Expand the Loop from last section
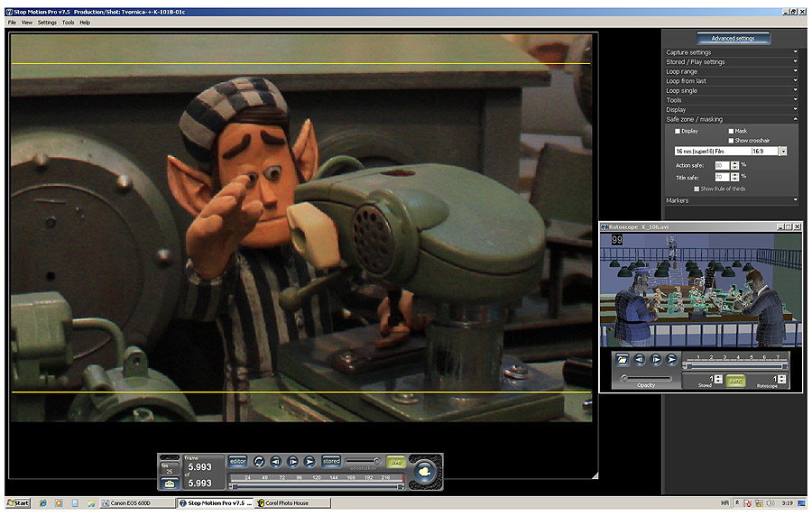 tap(731, 81)
